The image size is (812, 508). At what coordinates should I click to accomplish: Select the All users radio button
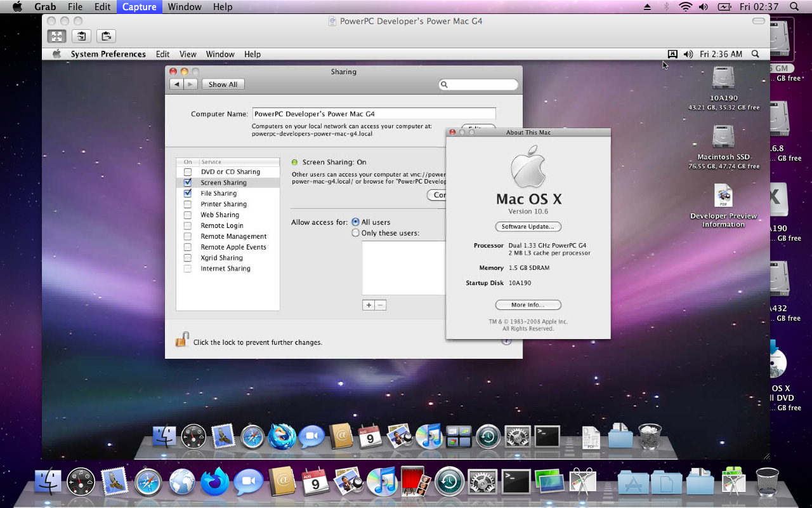(x=355, y=222)
